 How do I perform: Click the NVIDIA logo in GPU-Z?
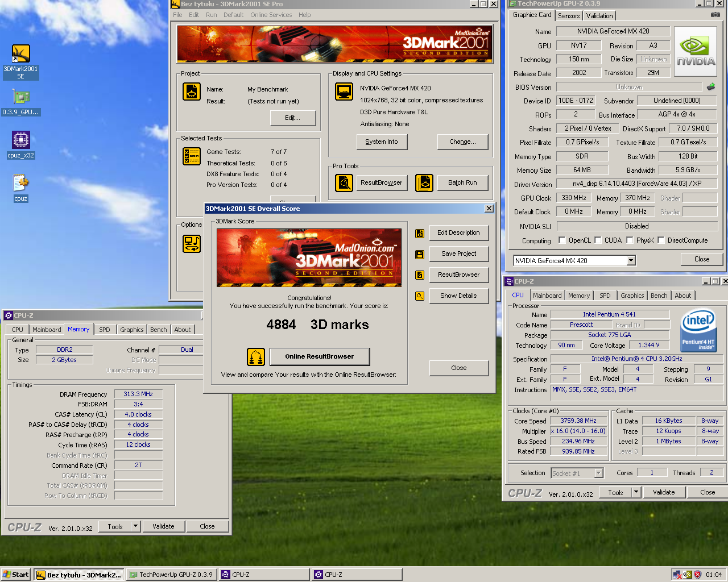click(x=695, y=52)
